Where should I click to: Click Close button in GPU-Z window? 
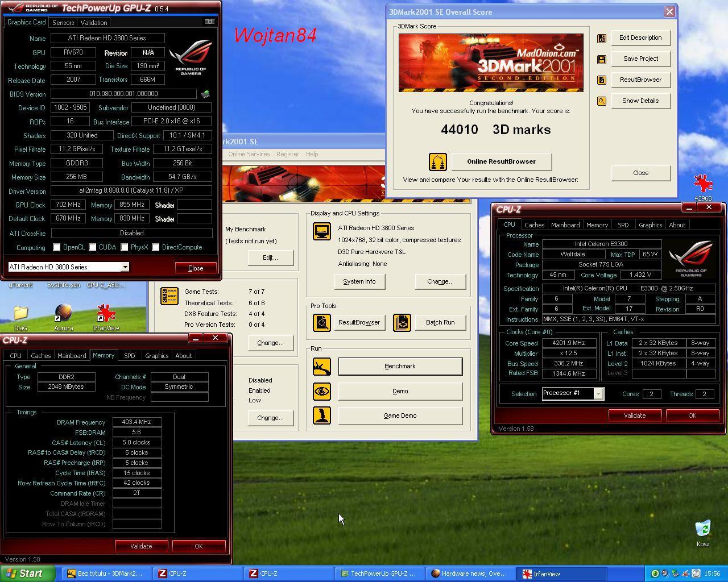coord(196,268)
